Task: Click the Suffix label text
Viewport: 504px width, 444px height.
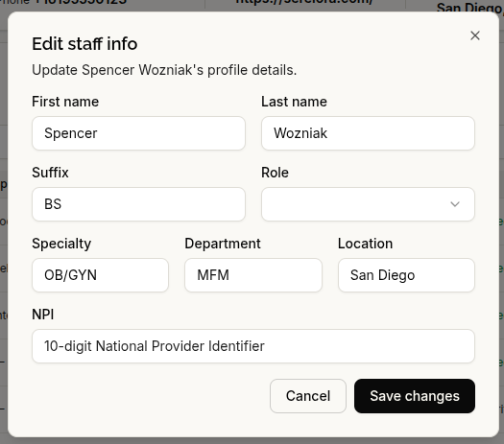Action: click(50, 173)
